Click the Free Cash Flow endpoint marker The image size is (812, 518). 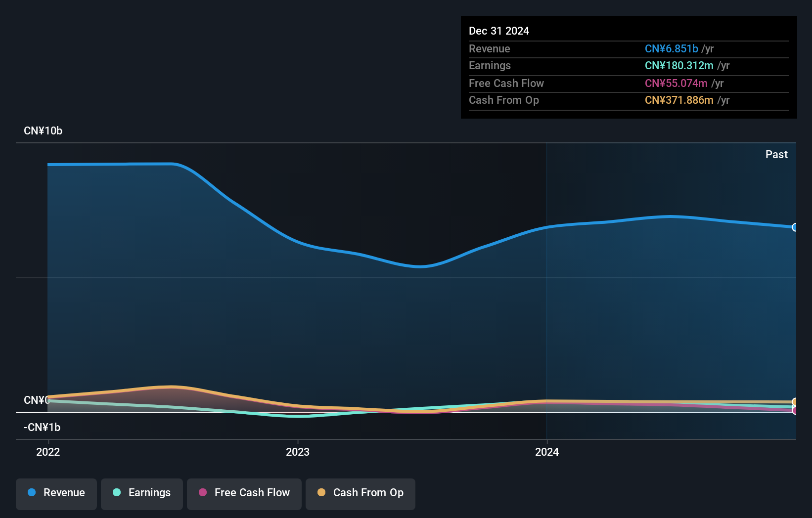point(795,410)
